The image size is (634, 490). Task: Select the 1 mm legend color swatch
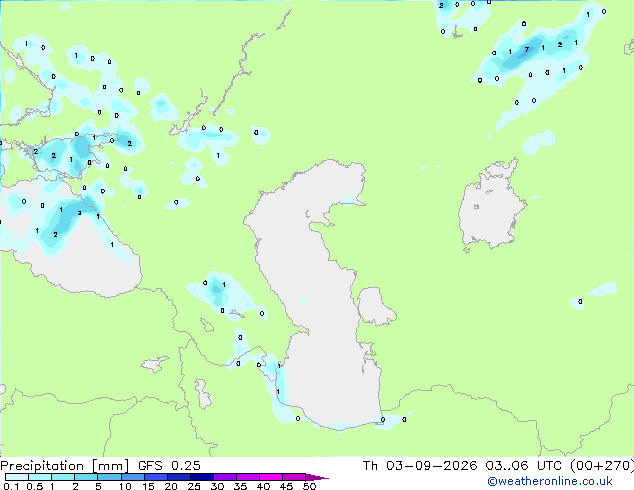click(x=63, y=477)
